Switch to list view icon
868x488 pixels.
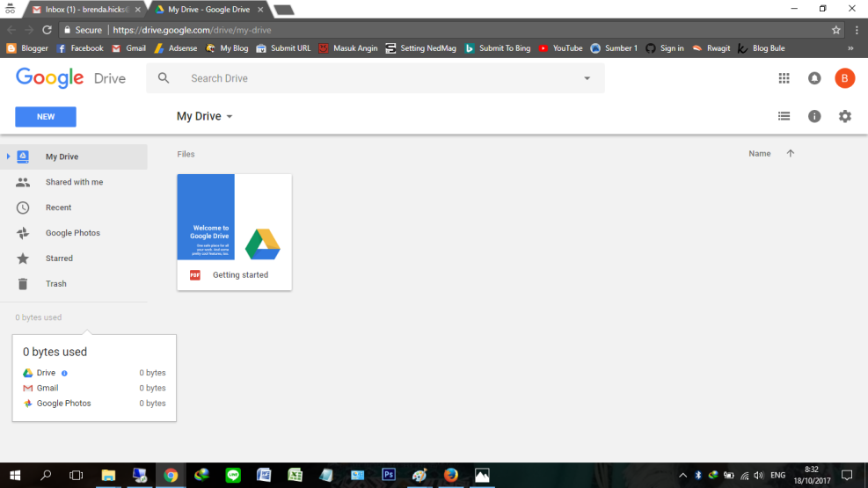click(784, 116)
